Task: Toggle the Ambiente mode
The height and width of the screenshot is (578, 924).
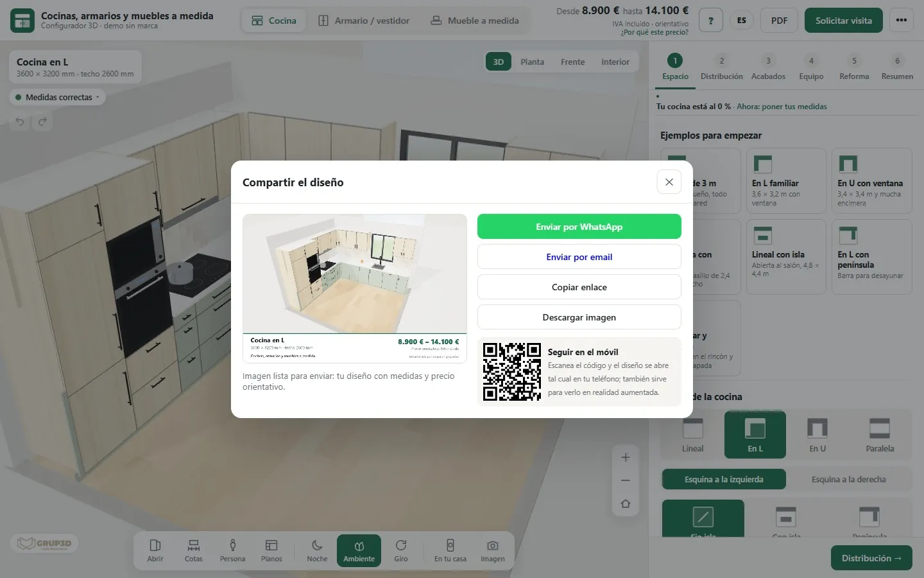Action: click(359, 551)
